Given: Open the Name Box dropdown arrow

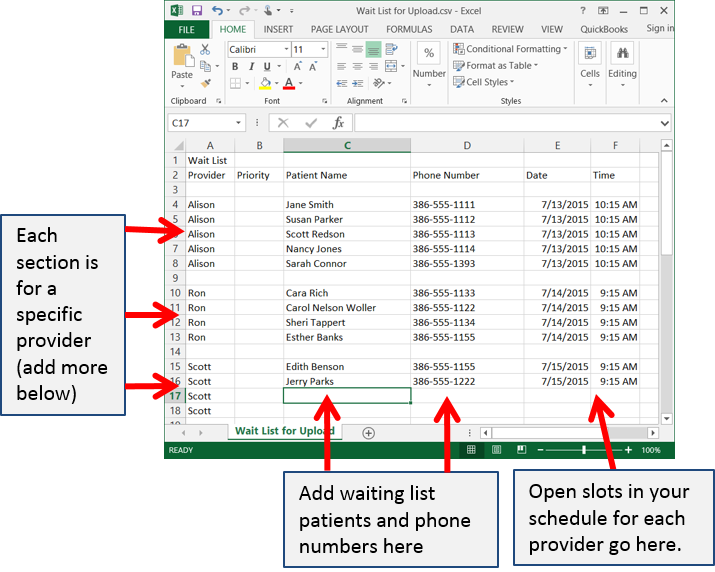Looking at the screenshot, I should (x=238, y=123).
